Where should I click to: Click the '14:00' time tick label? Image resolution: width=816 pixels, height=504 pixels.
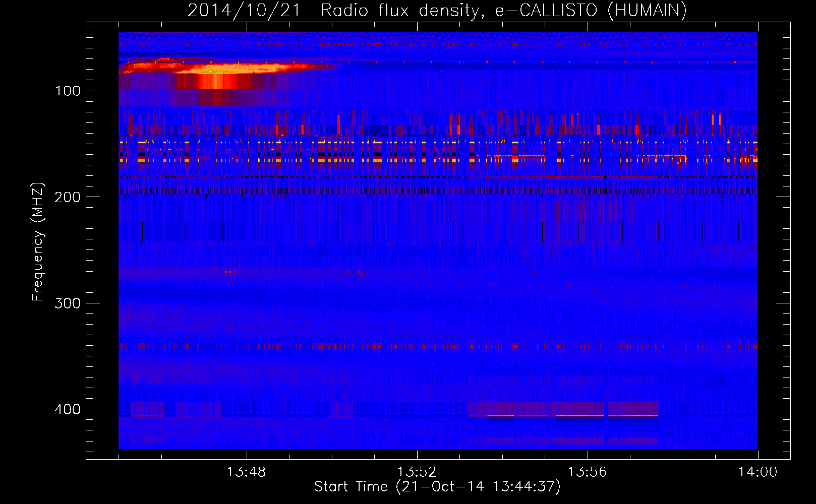pyautogui.click(x=757, y=472)
